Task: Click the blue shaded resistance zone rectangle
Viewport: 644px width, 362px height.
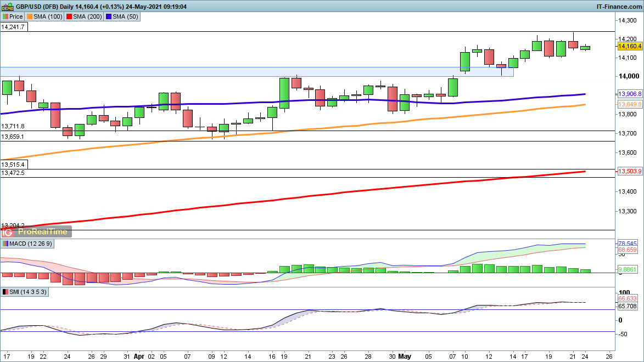Action: click(x=257, y=72)
